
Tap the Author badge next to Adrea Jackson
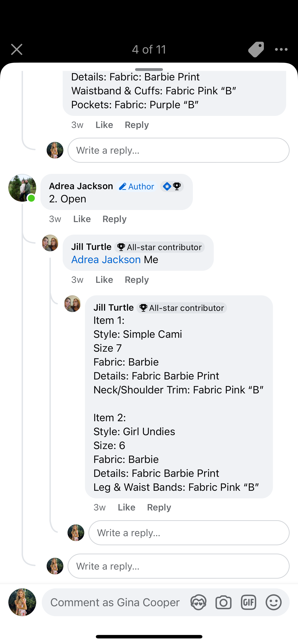click(x=136, y=186)
